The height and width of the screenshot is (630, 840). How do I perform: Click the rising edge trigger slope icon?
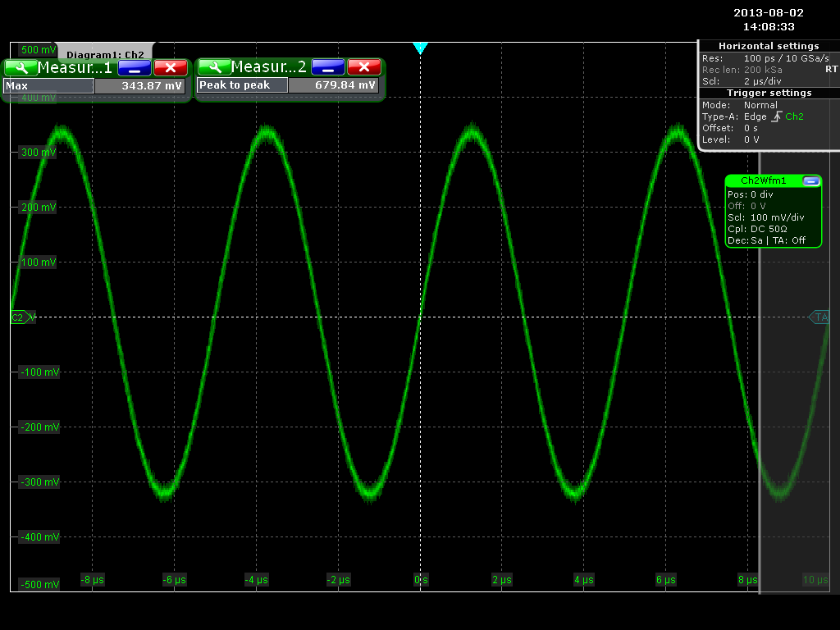tap(776, 116)
